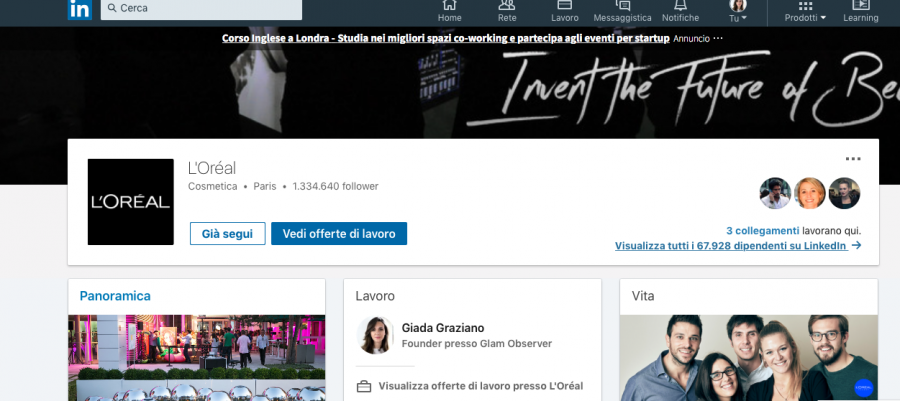The image size is (900, 401).
Task: Open the Panoramica card heading
Action: pos(115,296)
